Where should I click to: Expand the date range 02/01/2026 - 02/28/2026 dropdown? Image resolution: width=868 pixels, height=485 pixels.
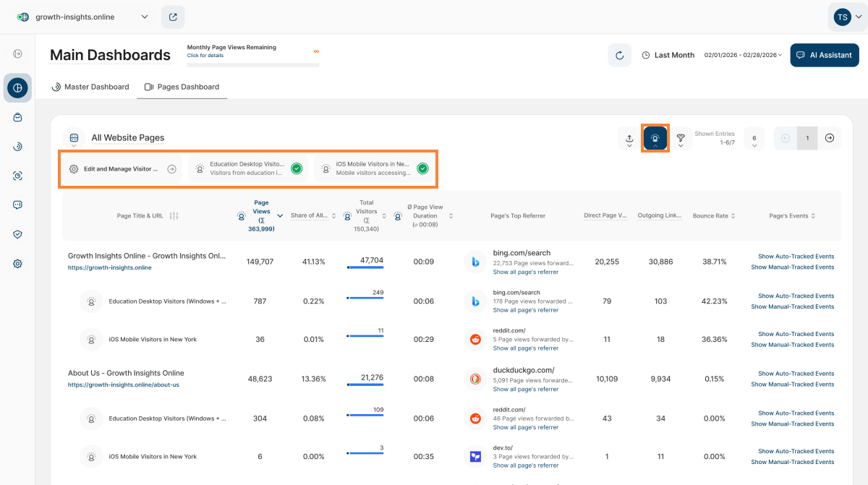tap(743, 55)
